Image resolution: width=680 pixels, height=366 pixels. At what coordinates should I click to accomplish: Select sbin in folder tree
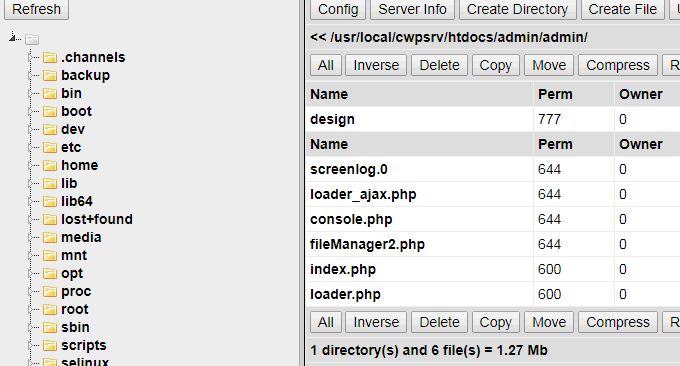(x=75, y=327)
